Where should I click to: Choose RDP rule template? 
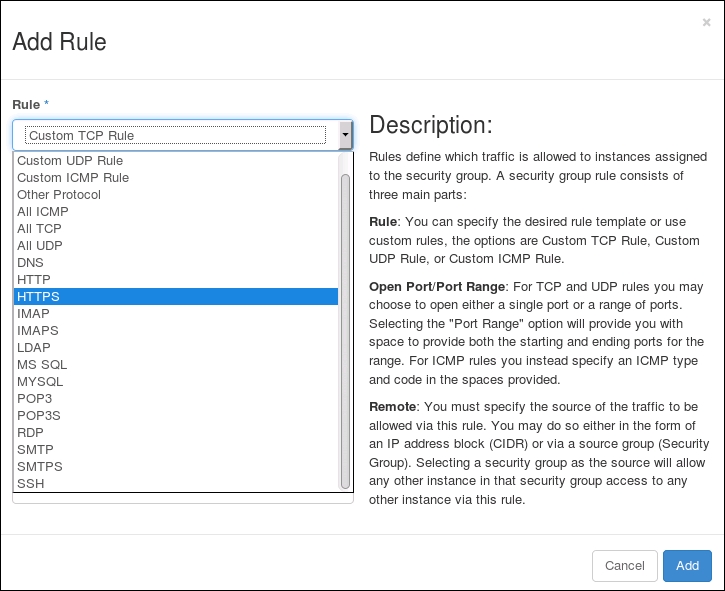coord(30,432)
